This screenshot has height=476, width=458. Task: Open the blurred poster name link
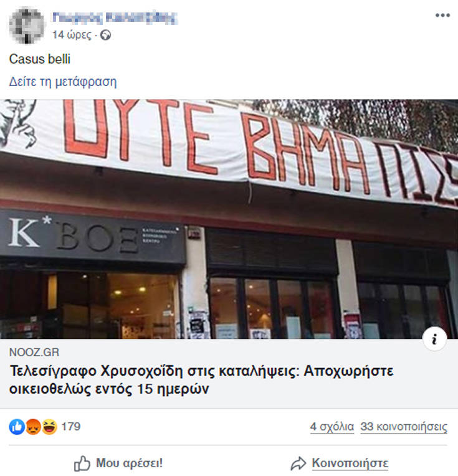pyautogui.click(x=115, y=18)
